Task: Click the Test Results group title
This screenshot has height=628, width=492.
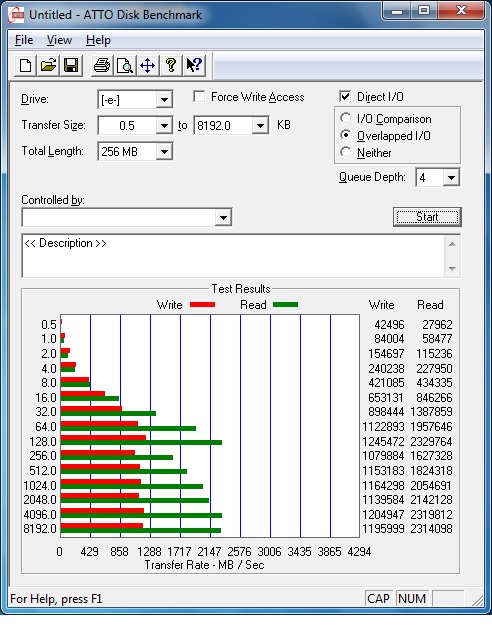Action: click(241, 288)
